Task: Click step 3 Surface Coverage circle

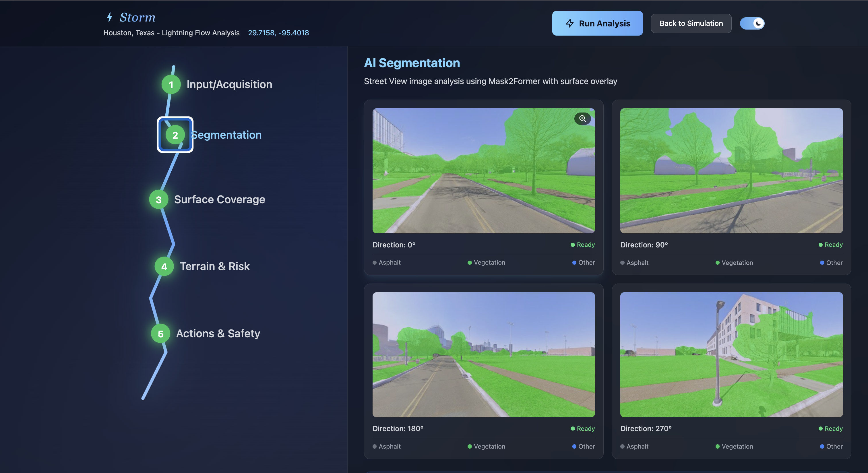Action: [x=159, y=200]
